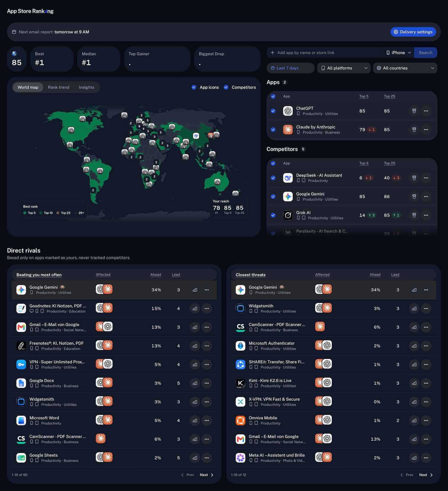Click Prev in Closest threats pagination

[407, 475]
